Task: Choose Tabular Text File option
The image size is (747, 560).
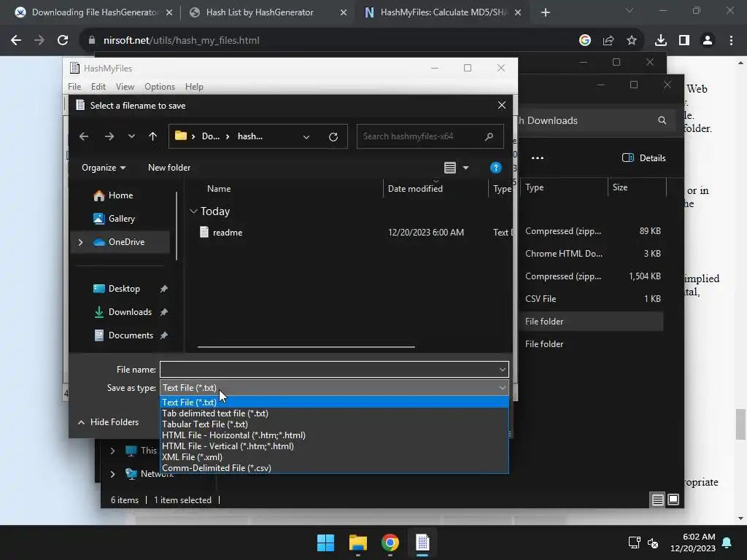Action: click(334, 424)
